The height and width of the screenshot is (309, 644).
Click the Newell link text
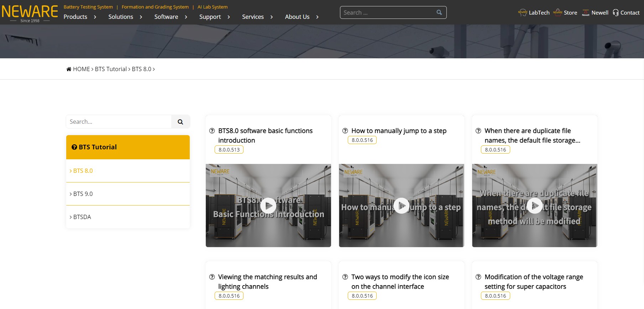(x=600, y=13)
